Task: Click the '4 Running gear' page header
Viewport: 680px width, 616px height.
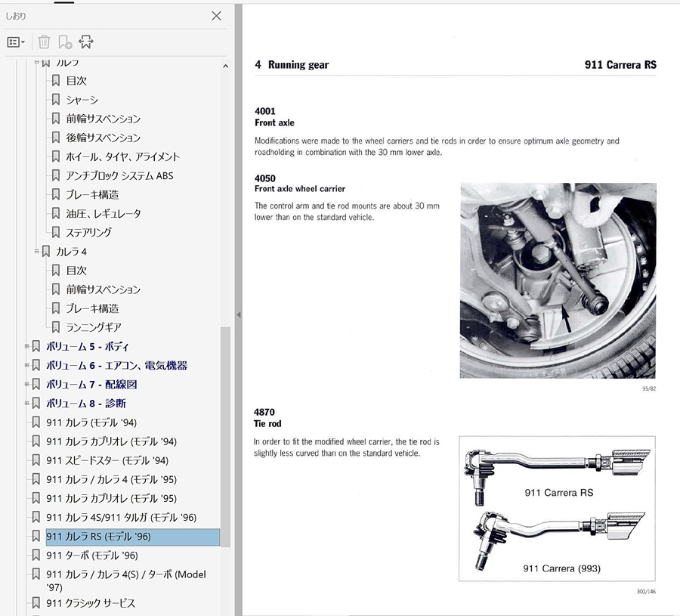Action: [292, 65]
